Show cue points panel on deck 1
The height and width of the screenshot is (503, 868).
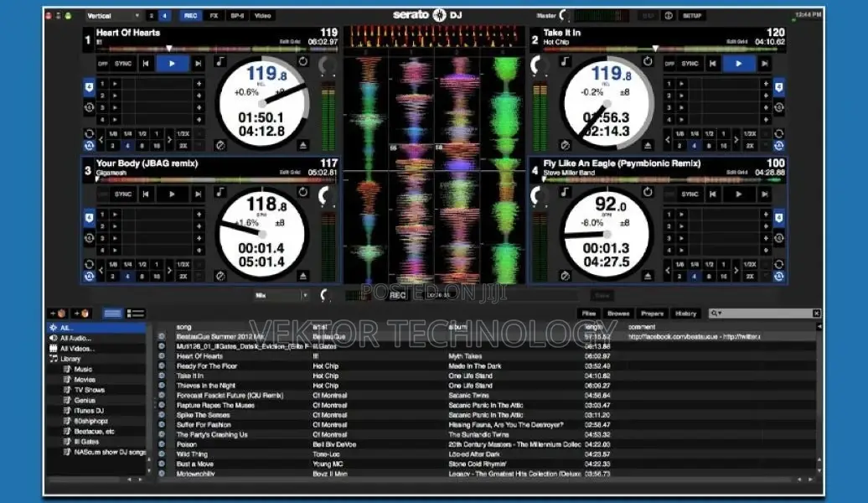pyautogui.click(x=89, y=87)
